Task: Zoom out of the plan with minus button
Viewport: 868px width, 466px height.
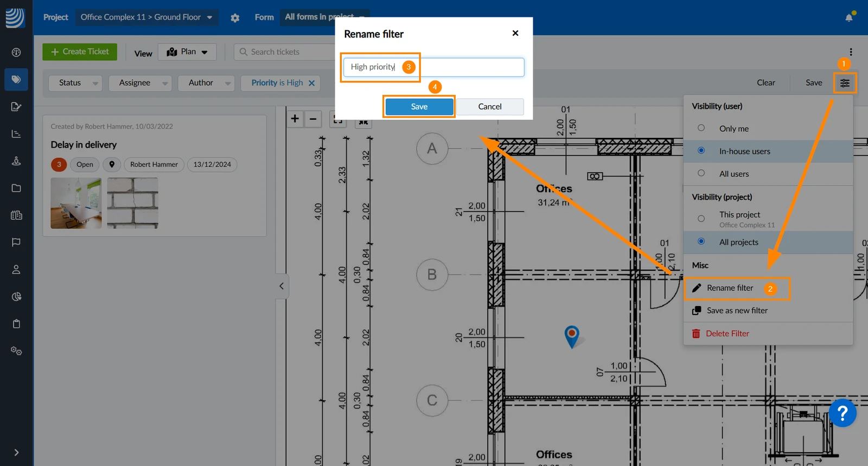Action: (x=313, y=119)
